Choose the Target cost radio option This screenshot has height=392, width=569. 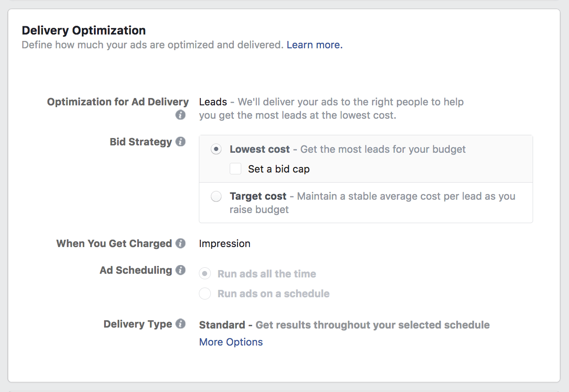(x=216, y=196)
